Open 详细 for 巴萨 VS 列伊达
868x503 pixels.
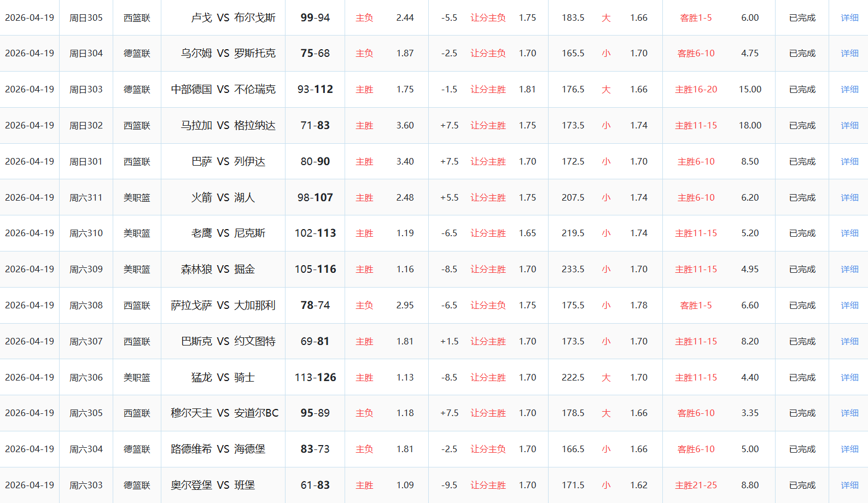tap(849, 161)
